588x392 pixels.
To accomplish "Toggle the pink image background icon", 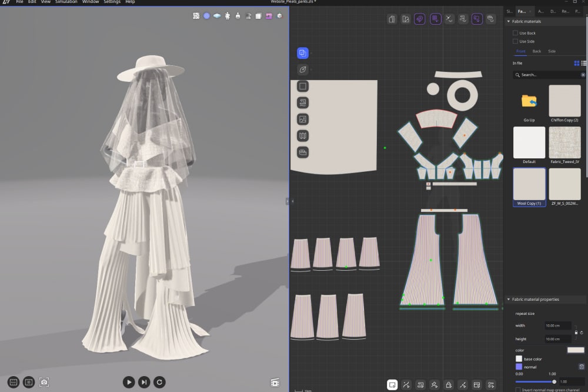I will pyautogui.click(x=269, y=16).
